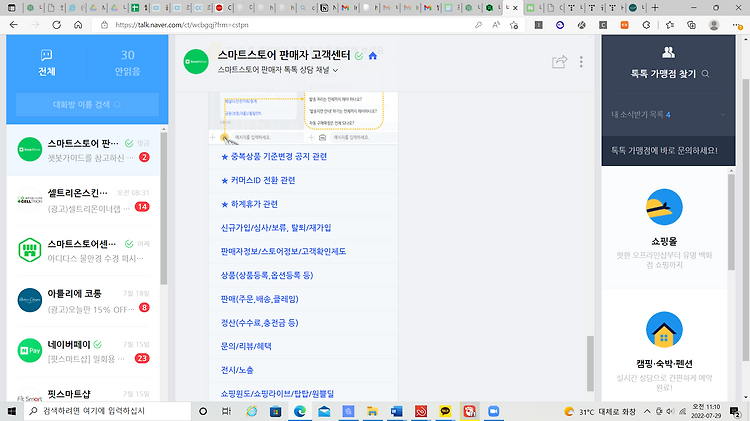Open the notification center icon
Image resolution: width=750 pixels, height=421 pixels.
(x=735, y=411)
